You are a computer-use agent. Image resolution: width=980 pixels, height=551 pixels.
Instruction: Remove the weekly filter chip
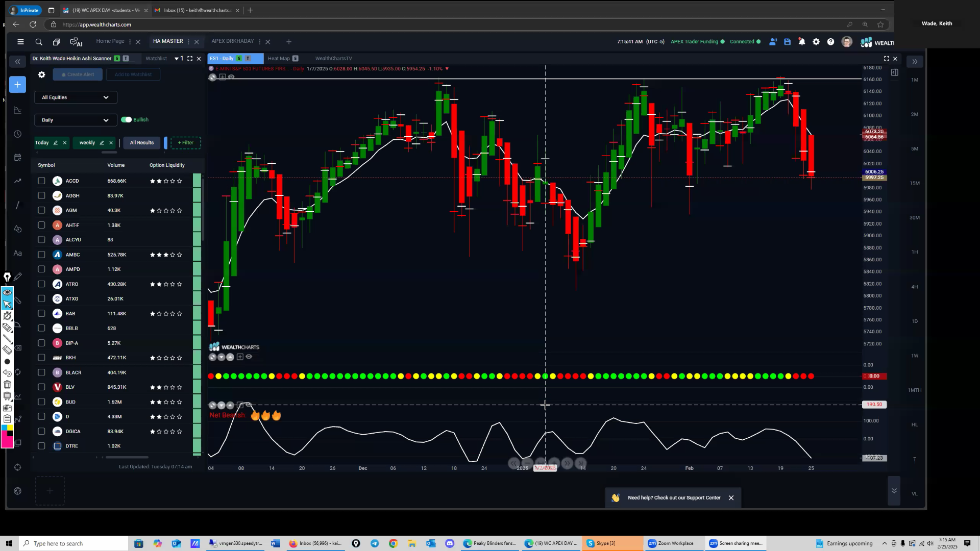pos(111,143)
